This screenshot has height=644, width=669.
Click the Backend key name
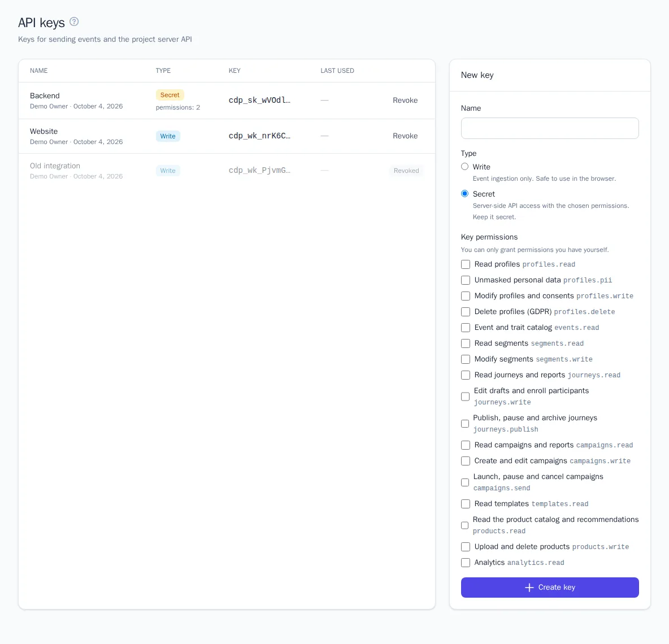pyautogui.click(x=45, y=95)
